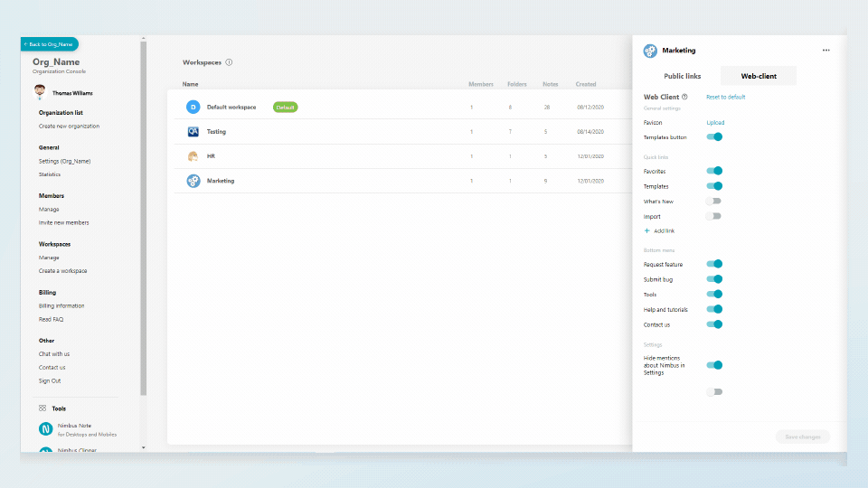This screenshot has width=868, height=488.
Task: Disable the Templates quick link toggle
Action: point(714,186)
